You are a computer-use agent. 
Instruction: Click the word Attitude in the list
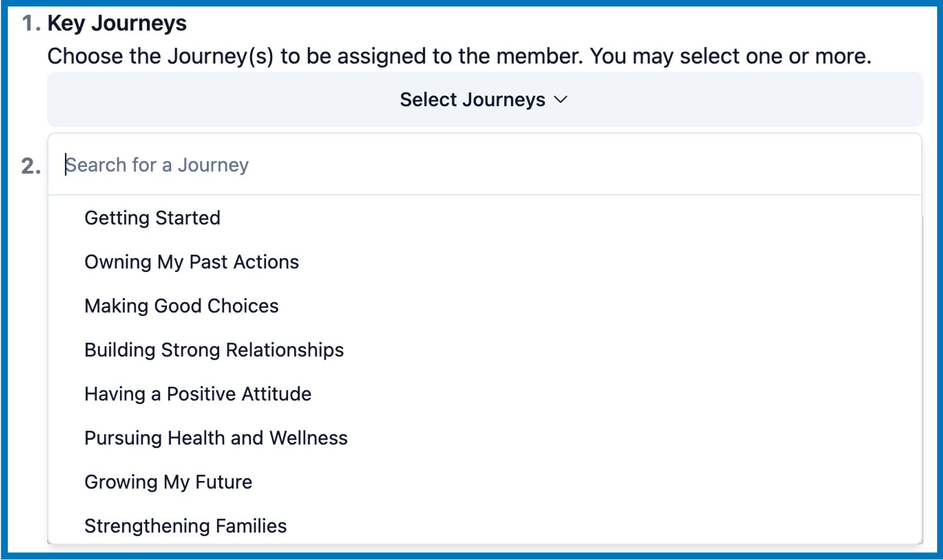pos(276,394)
